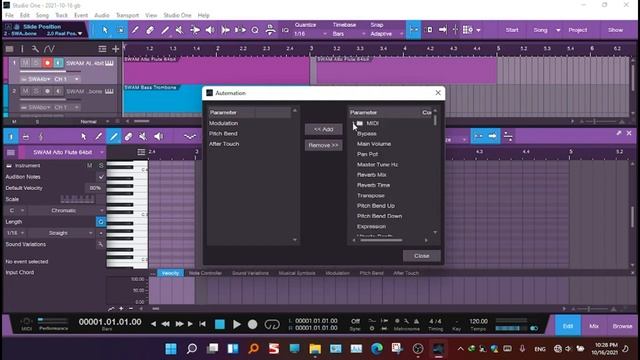
Task: Solo track 2 SWAM Bass Trombone
Action: tap(36, 91)
